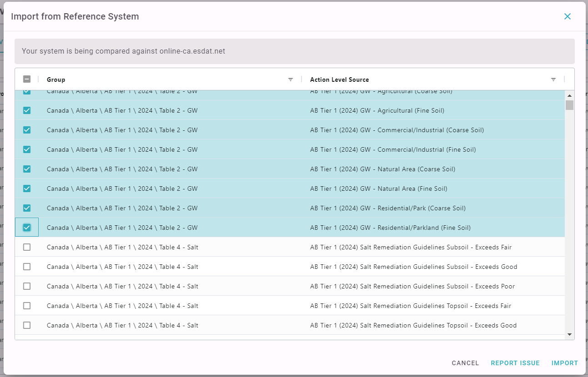
Task: Check the Subsoil - Exceeds Good row
Action: (x=27, y=267)
